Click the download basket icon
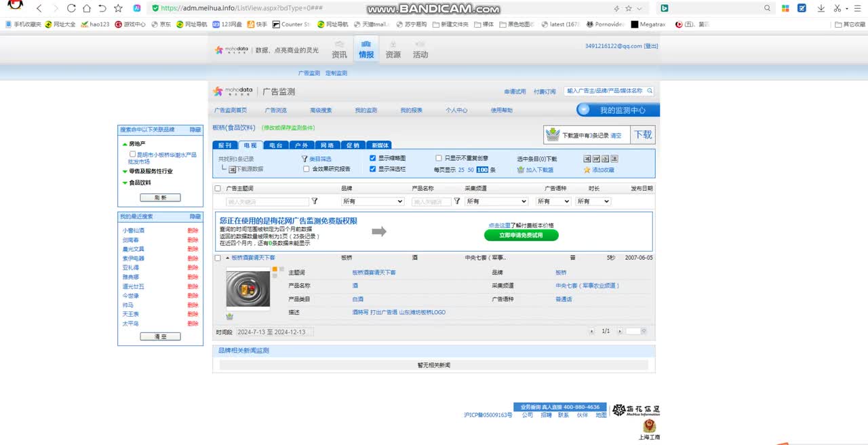This screenshot has width=868, height=445. point(553,134)
